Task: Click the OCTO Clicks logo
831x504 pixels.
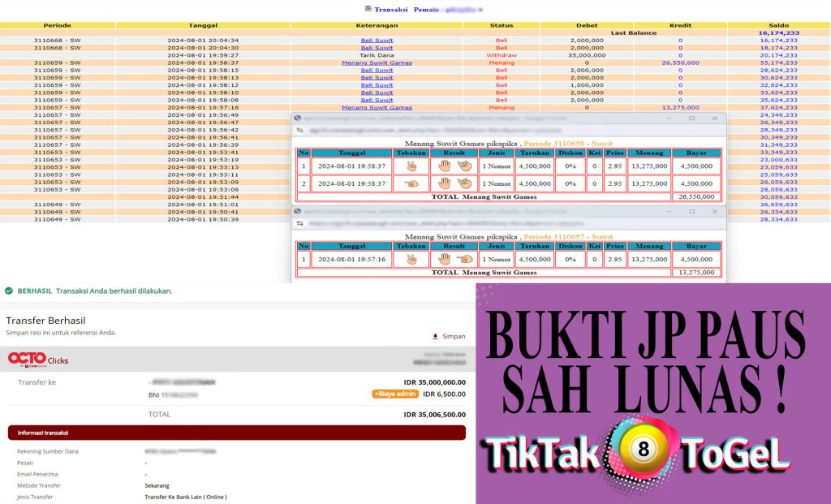Action: pos(38,359)
